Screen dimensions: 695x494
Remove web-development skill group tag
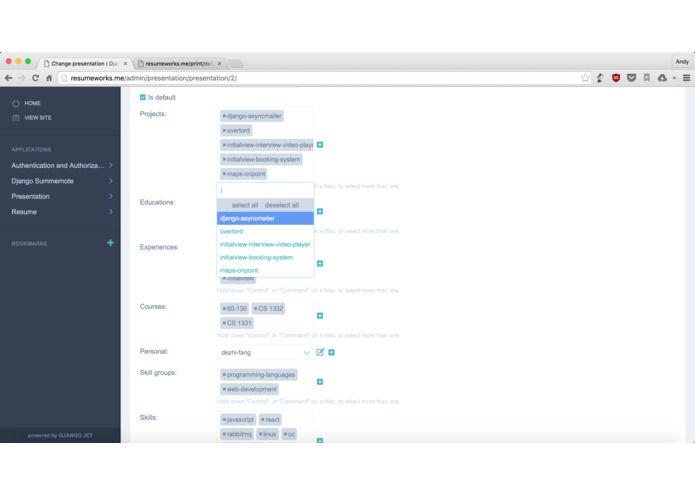(224, 389)
